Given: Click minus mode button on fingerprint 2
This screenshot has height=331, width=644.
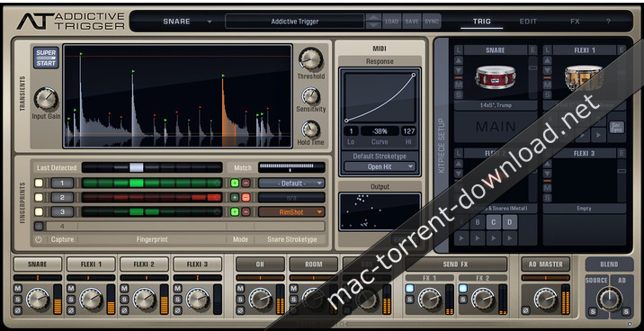Looking at the screenshot, I should click(x=246, y=198).
